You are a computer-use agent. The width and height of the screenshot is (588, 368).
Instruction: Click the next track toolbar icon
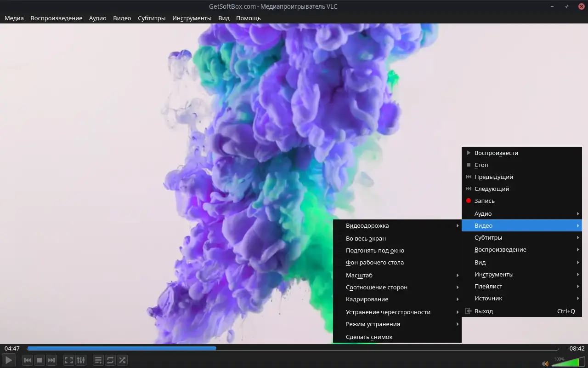tap(51, 360)
